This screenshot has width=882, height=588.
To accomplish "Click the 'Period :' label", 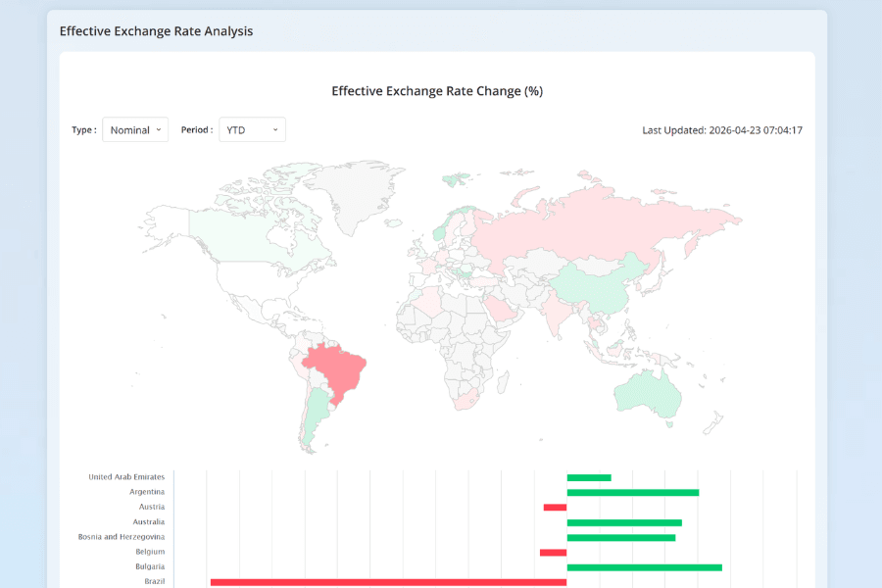I will click(x=197, y=130).
